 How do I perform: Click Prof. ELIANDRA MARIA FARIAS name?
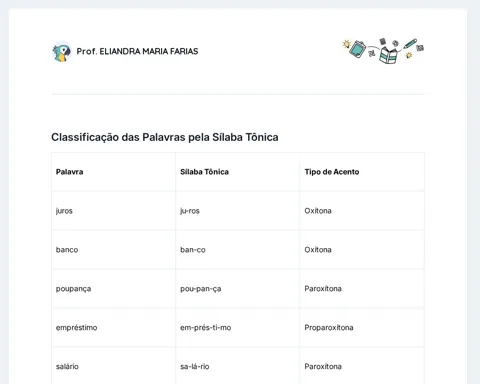pyautogui.click(x=137, y=51)
